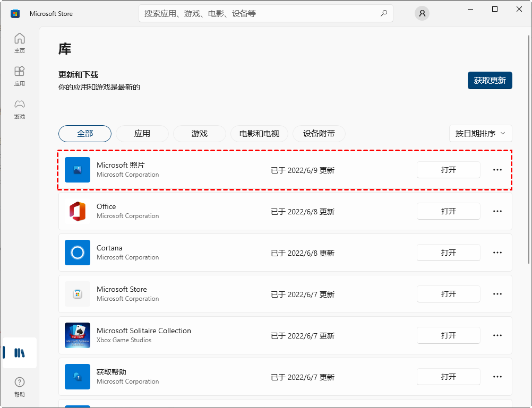Click the Office app icon
This screenshot has height=408, width=532.
click(x=78, y=211)
